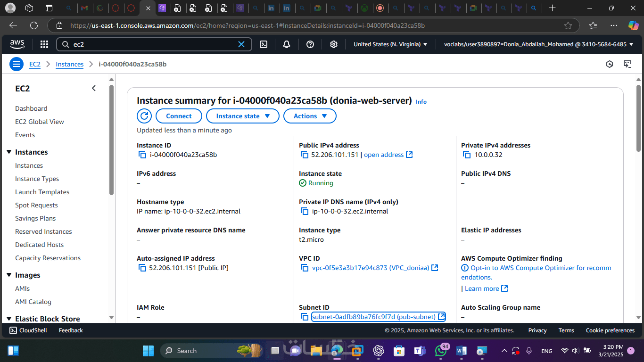
Task: Collapse the Images section in sidebar
Action: [9, 275]
